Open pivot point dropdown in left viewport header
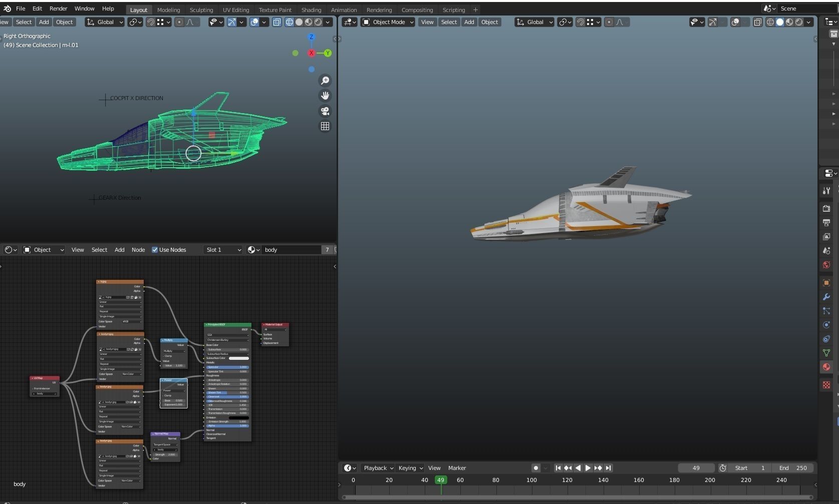 point(135,22)
